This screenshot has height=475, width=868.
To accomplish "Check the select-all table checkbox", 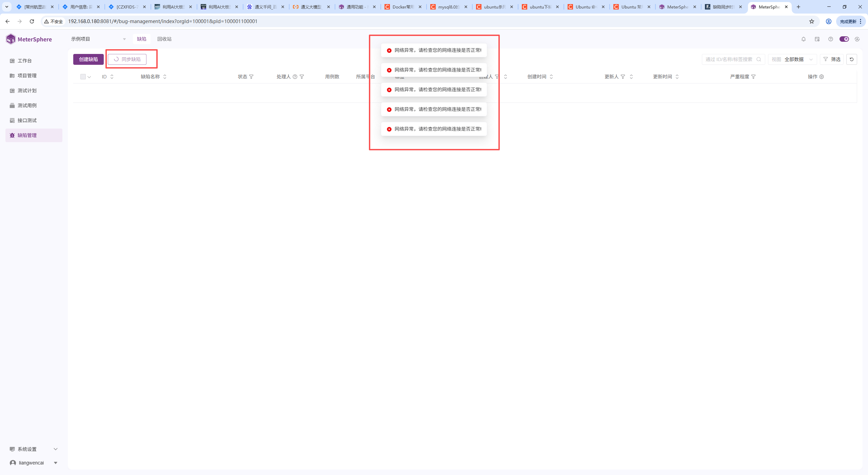I will pos(83,77).
